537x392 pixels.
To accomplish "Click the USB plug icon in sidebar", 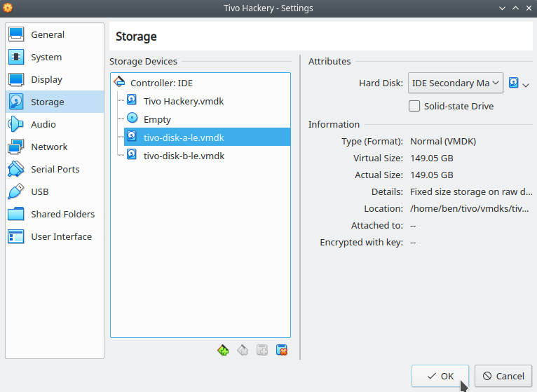I will (x=16, y=191).
